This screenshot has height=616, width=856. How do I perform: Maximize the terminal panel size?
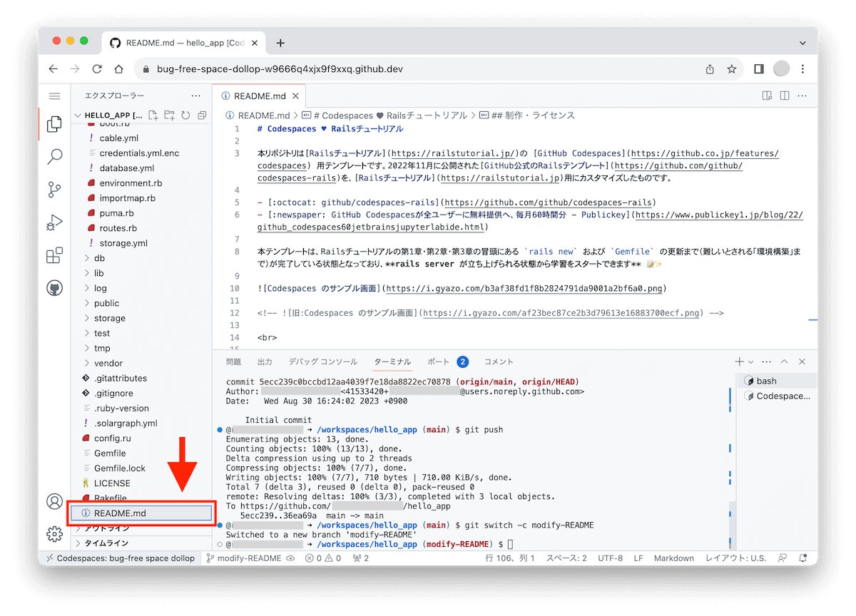(x=785, y=361)
